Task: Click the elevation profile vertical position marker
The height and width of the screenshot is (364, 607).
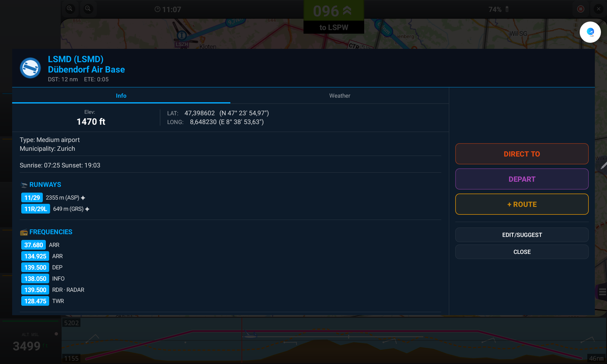Action: [242, 340]
